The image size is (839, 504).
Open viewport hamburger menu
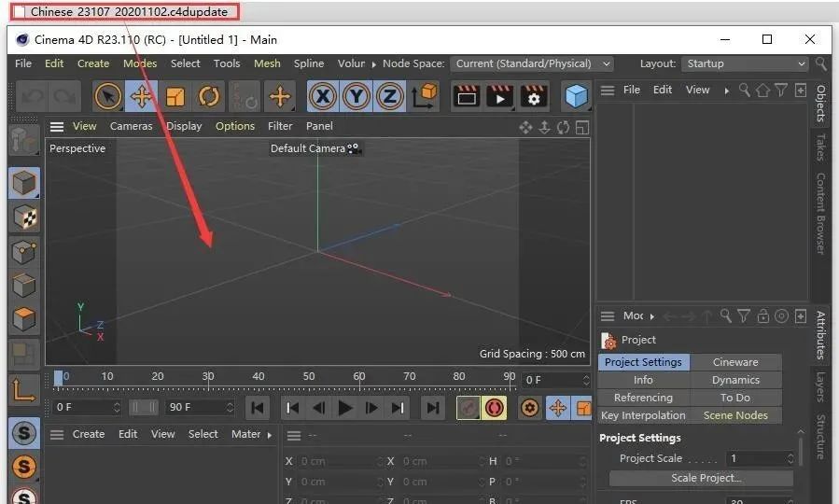pyautogui.click(x=57, y=127)
